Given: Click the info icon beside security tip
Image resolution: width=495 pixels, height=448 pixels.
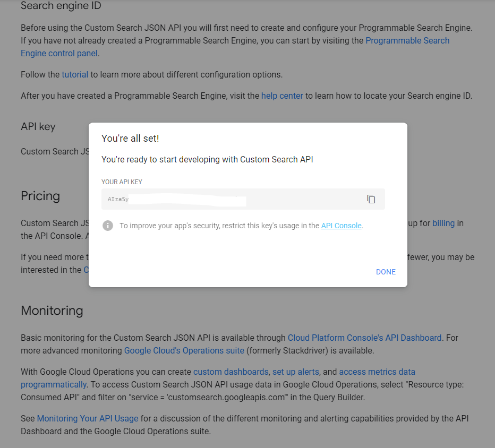Looking at the screenshot, I should coord(108,226).
